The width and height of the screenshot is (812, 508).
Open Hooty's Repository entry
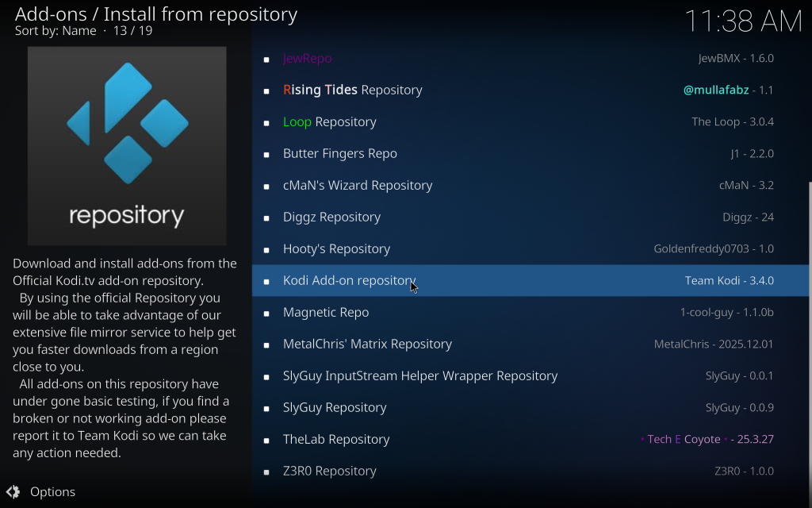click(336, 249)
